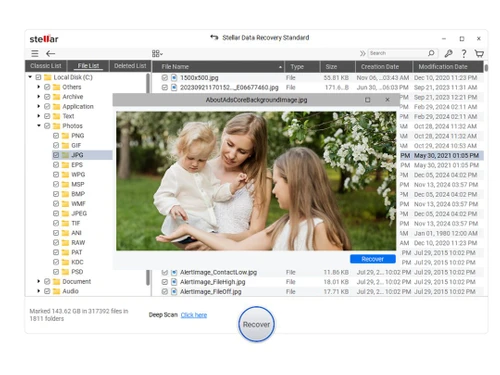Screen dimensions: 500x375
Task: Click the 1500x500.jpg file icon
Action: [174, 78]
